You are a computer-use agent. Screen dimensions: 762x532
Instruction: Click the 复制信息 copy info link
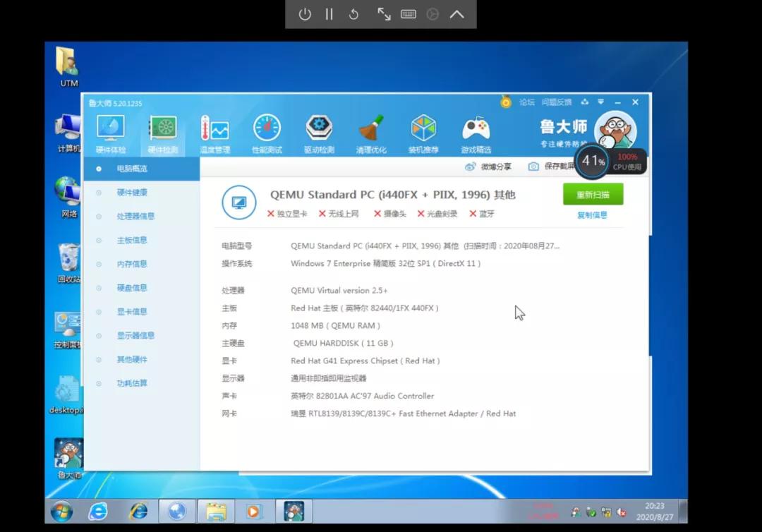pos(592,215)
